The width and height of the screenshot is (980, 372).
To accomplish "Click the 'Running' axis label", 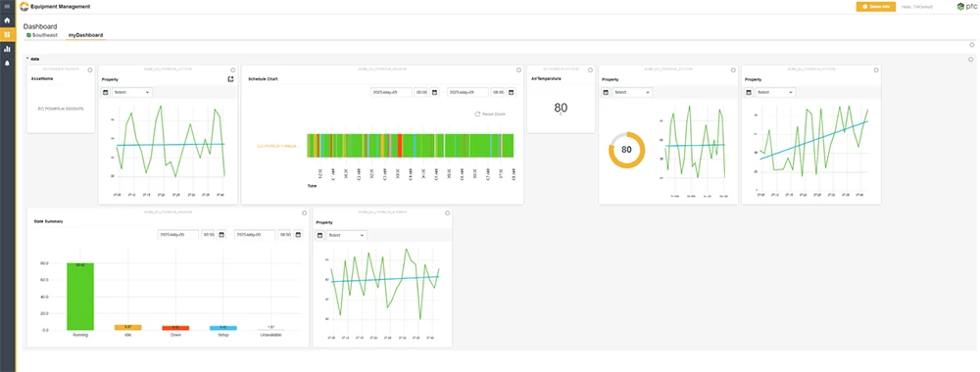I will tap(80, 335).
